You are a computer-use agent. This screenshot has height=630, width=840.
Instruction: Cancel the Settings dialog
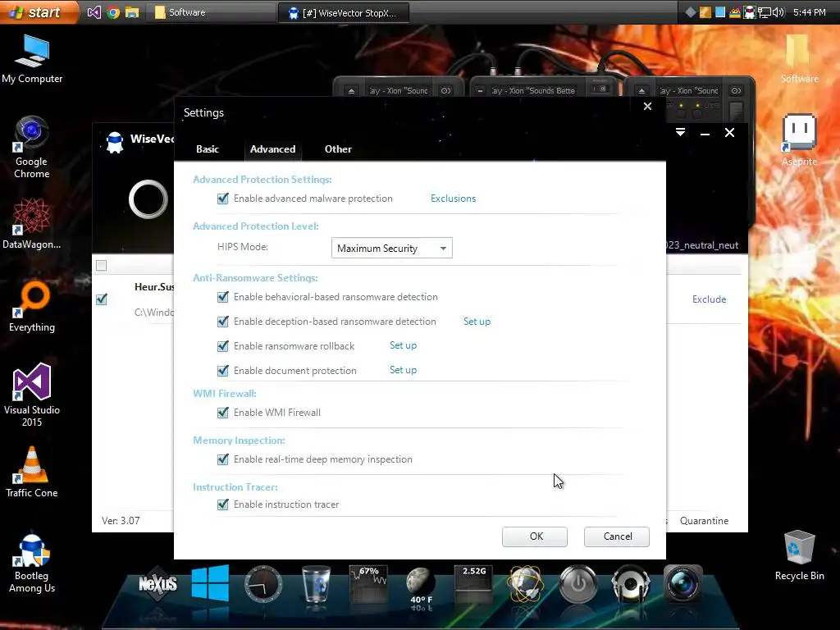pos(617,536)
